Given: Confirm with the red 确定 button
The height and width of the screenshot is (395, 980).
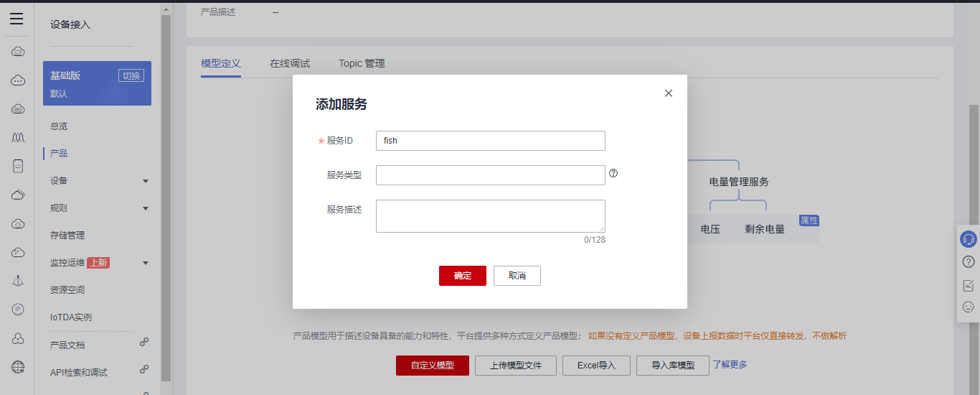Looking at the screenshot, I should tap(463, 276).
